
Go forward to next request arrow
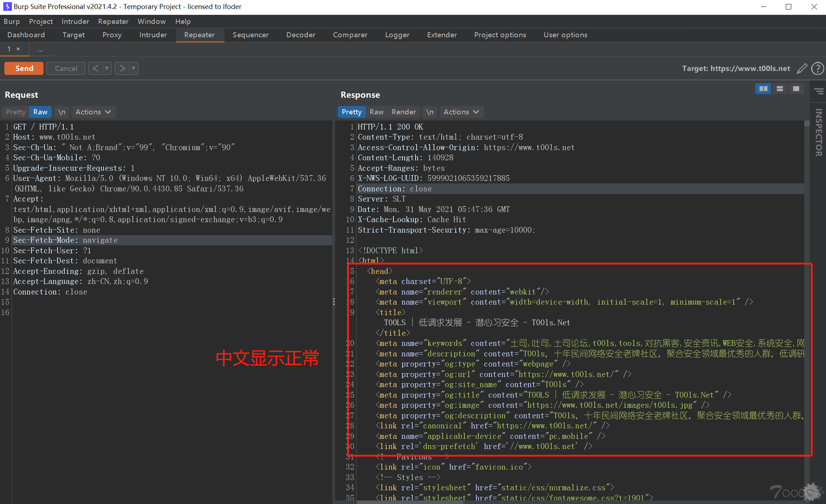tap(122, 68)
